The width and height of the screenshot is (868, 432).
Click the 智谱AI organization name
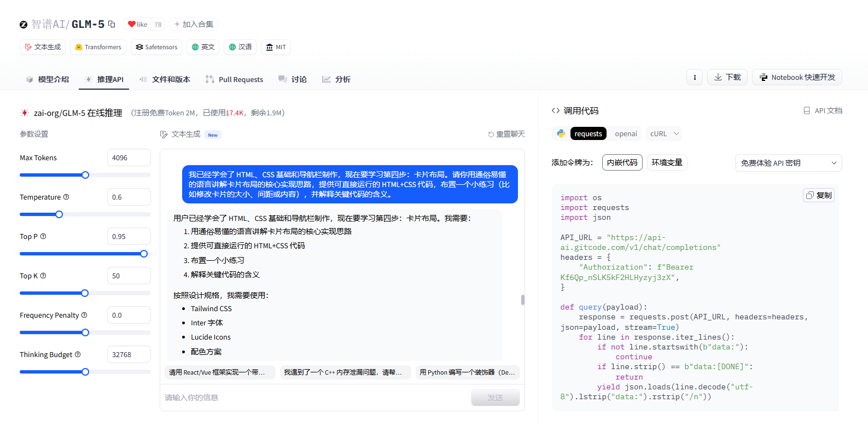point(48,24)
